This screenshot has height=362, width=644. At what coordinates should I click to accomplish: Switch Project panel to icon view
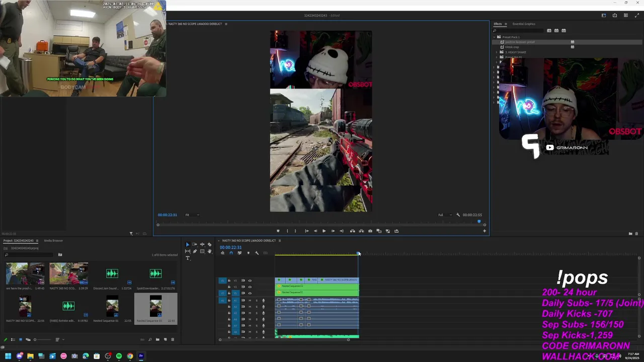click(x=21, y=339)
